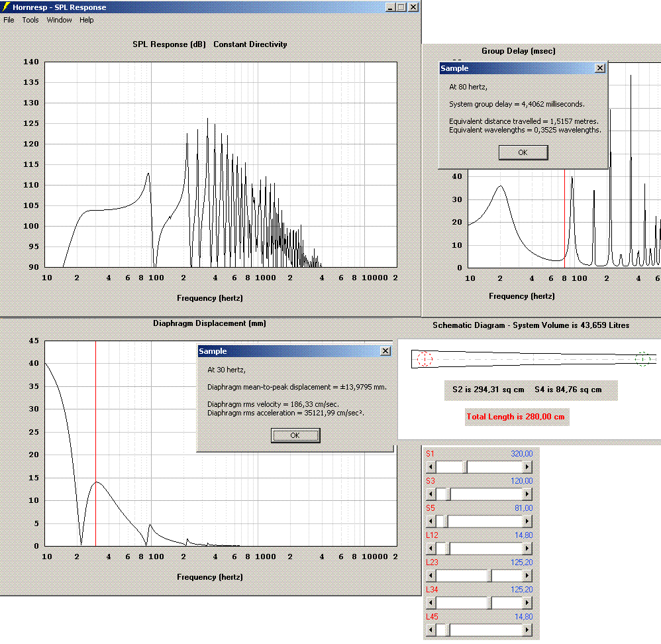661x644 pixels.
Task: Increase S1 slider with right arrow
Action: [527, 467]
